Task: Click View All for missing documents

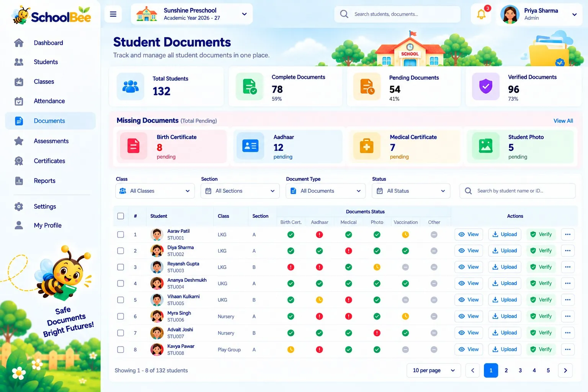Action: 563,121
